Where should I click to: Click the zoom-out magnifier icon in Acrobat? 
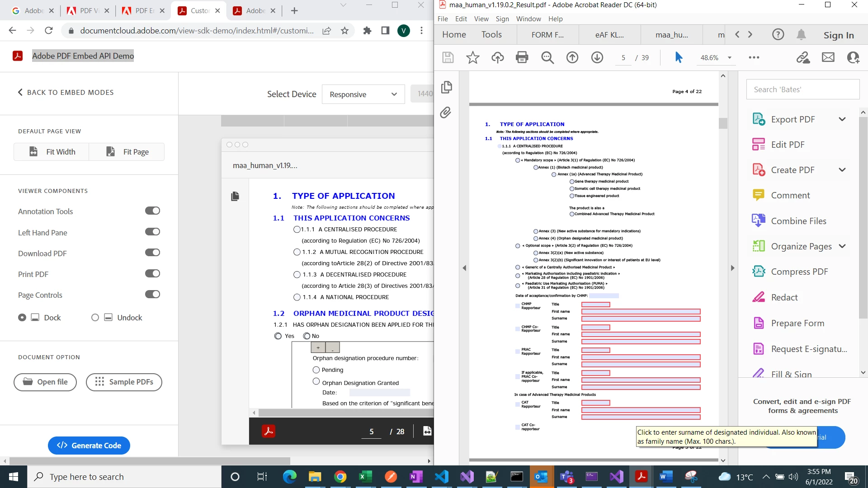(547, 57)
